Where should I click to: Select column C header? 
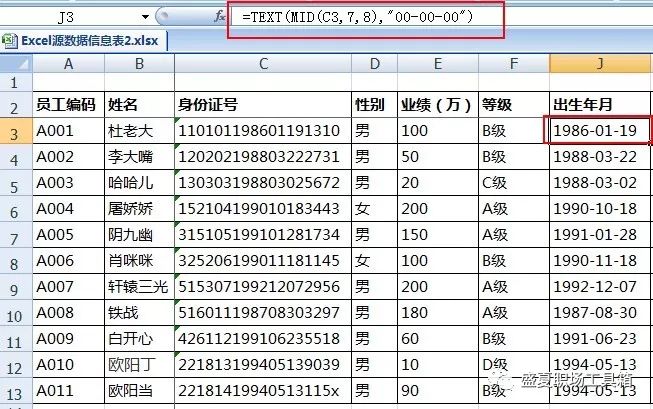pos(263,64)
